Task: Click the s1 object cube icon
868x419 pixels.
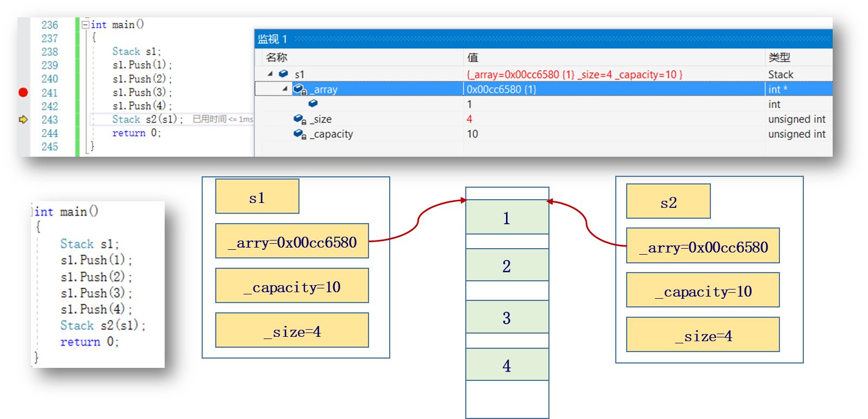Action: coord(283,73)
